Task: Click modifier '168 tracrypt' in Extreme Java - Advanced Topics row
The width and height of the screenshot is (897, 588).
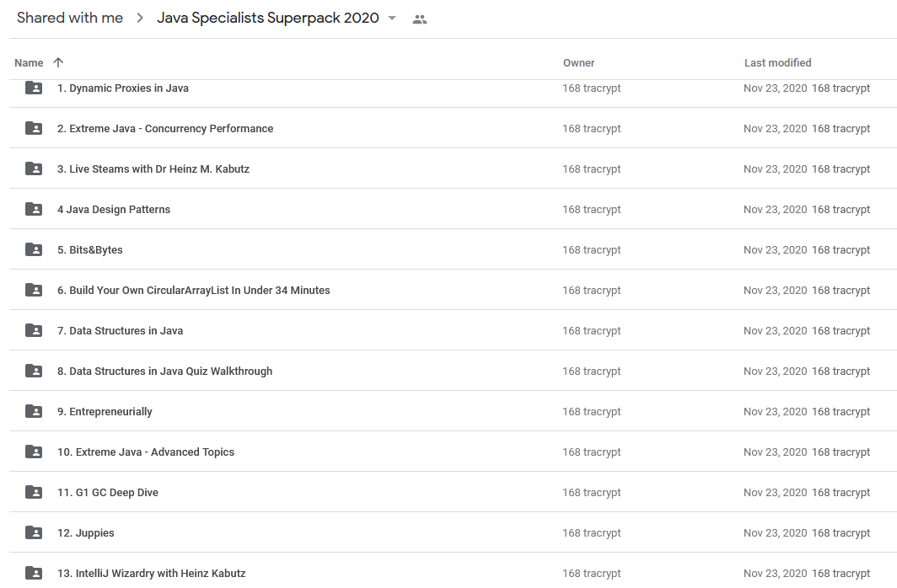Action: click(x=841, y=452)
